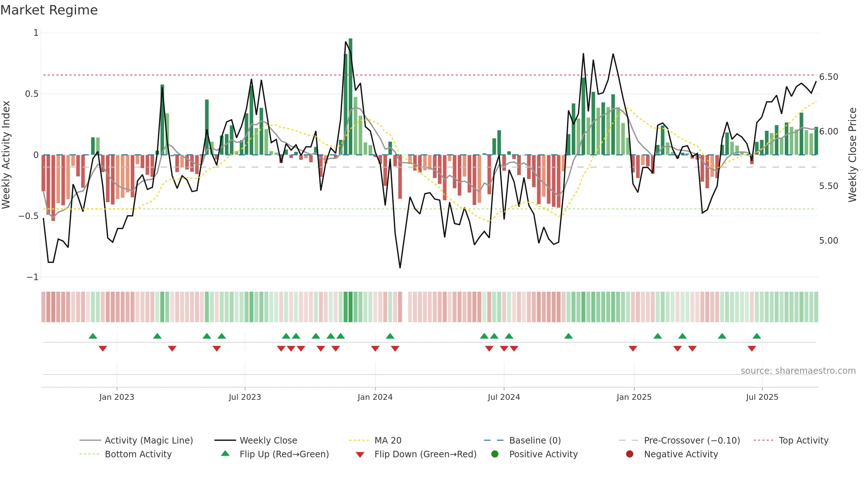Click the Market Regime chart title
The image size is (868, 488).
point(49,10)
